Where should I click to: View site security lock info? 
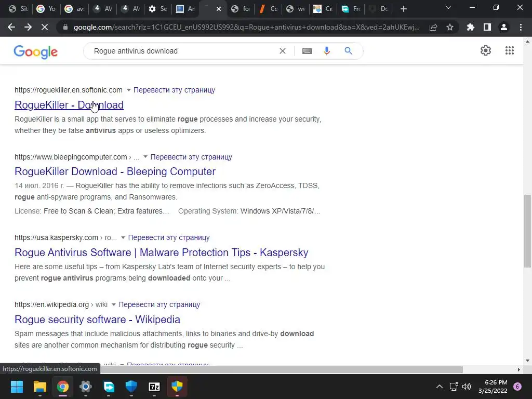[65, 27]
